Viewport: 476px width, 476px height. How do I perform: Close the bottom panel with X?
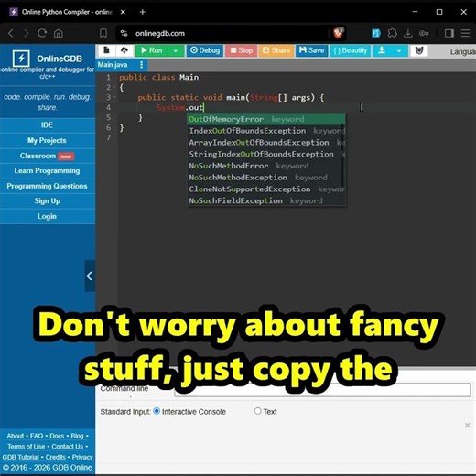tap(467, 425)
